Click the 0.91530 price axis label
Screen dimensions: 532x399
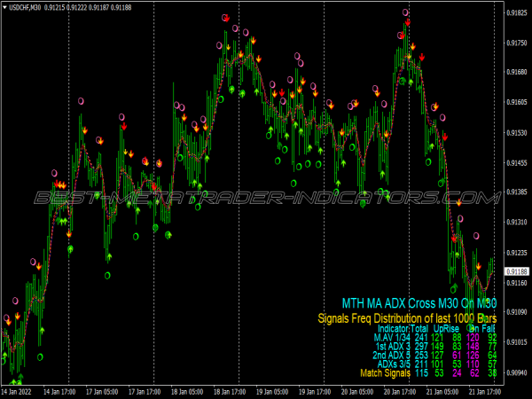[517, 133]
